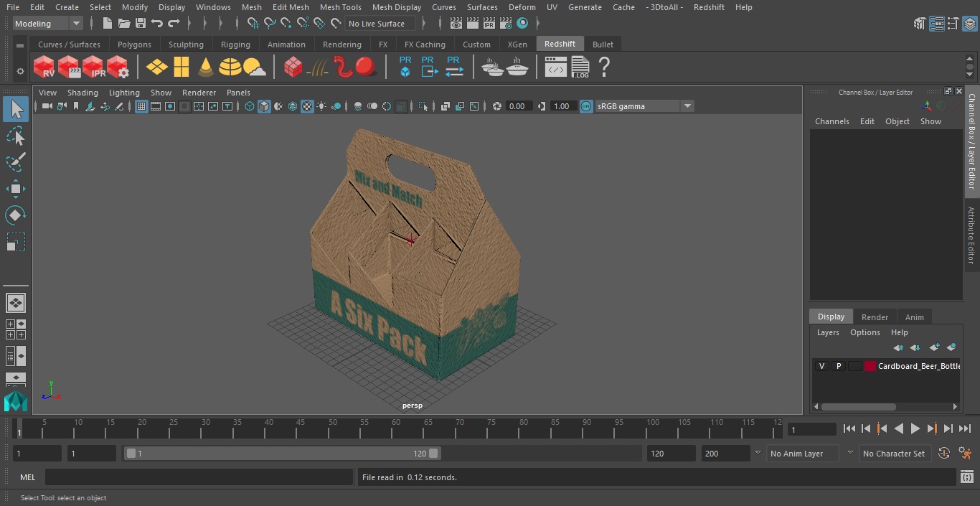Switch to the Anim layer tab
Screen dimensions: 980x506
point(914,317)
